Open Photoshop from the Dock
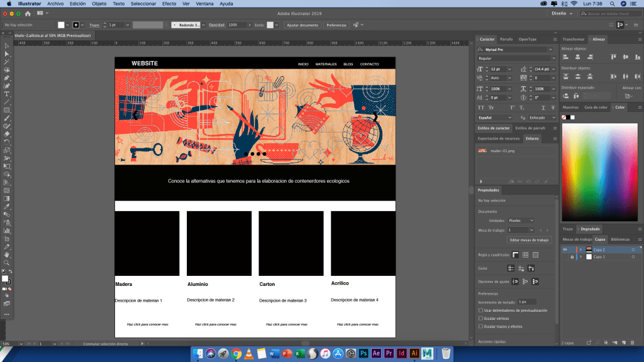 (363, 354)
